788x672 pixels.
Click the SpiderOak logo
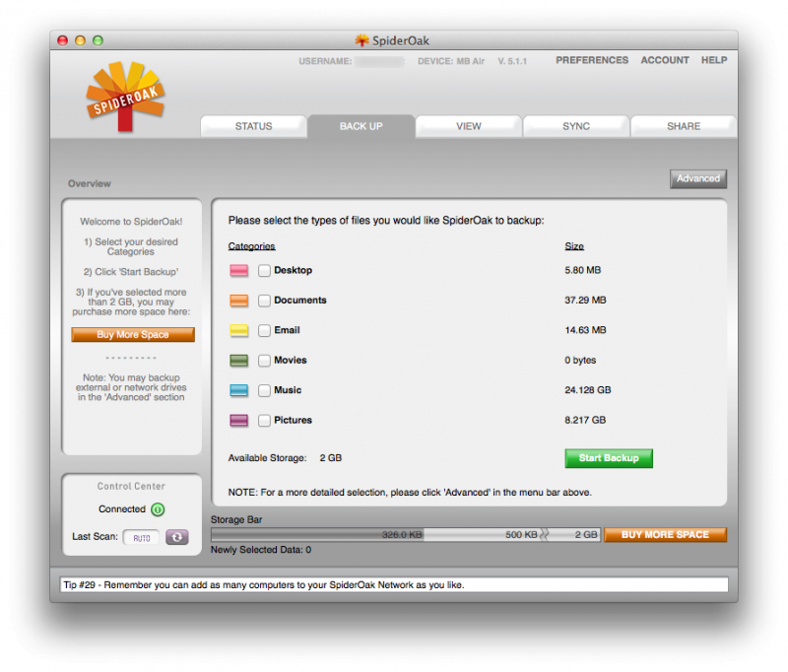pyautogui.click(x=126, y=97)
